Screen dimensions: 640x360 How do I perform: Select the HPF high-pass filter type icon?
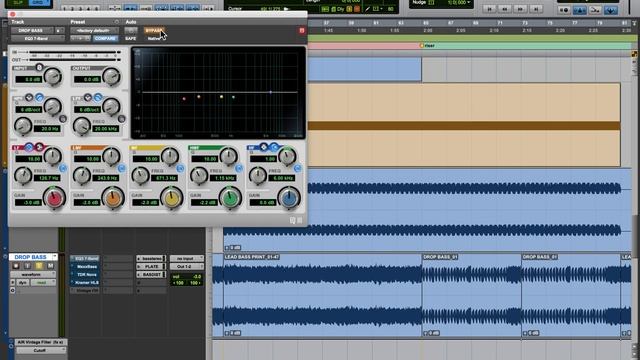pyautogui.click(x=39, y=97)
